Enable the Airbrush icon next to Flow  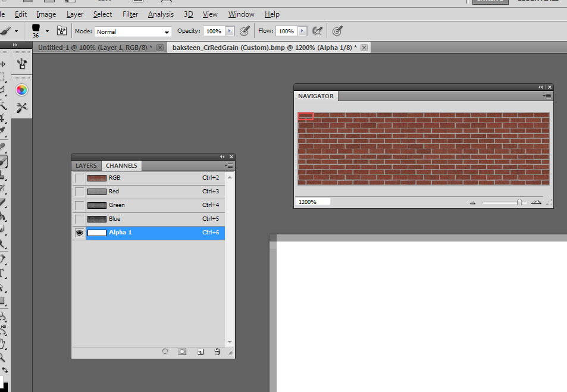(x=318, y=31)
